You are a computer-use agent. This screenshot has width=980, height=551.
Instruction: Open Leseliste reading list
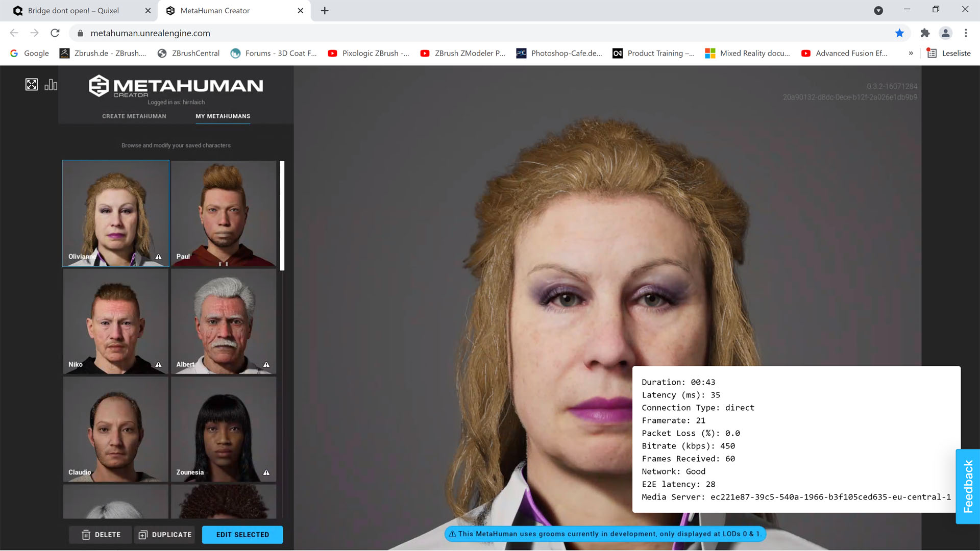coord(949,53)
